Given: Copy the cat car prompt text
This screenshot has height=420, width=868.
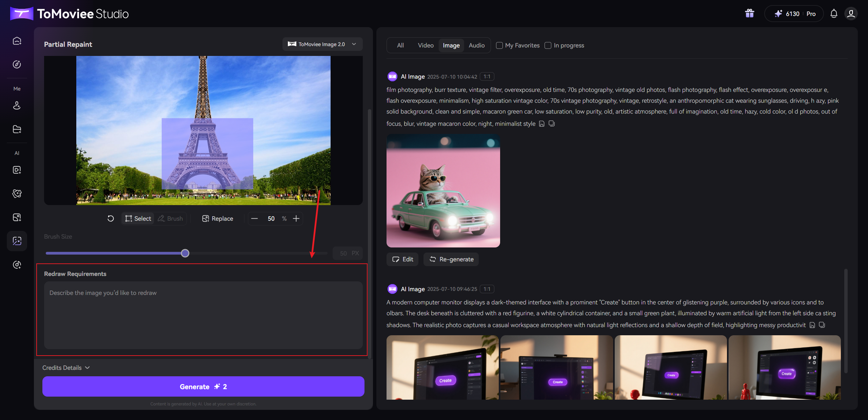Looking at the screenshot, I should [x=552, y=123].
